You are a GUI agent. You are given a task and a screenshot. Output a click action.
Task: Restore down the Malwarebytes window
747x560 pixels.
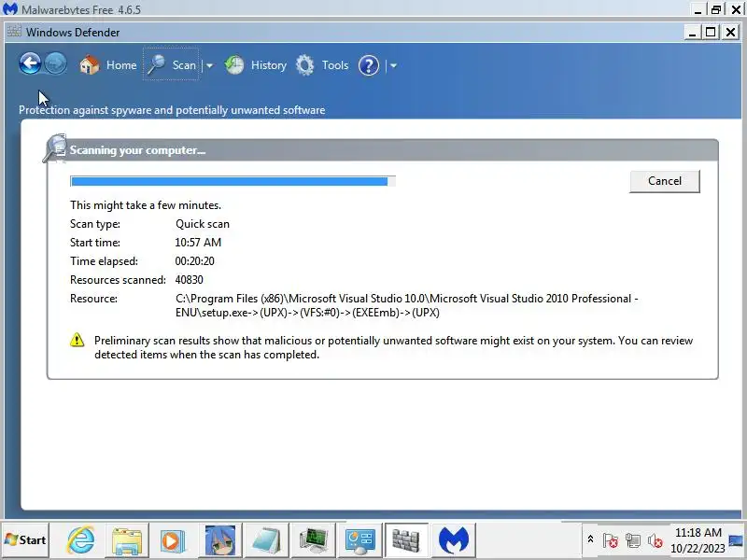[x=716, y=9]
